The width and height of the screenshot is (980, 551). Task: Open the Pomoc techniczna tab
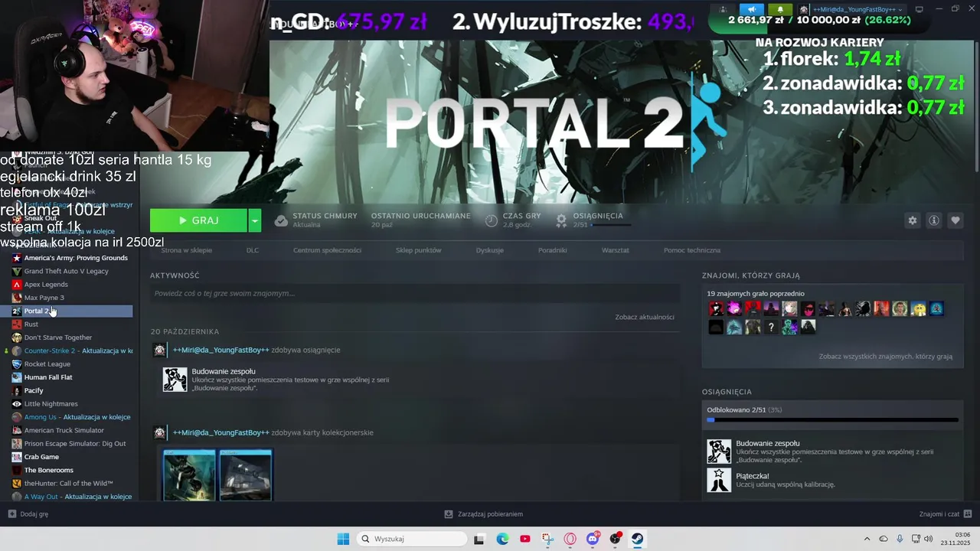coord(692,250)
